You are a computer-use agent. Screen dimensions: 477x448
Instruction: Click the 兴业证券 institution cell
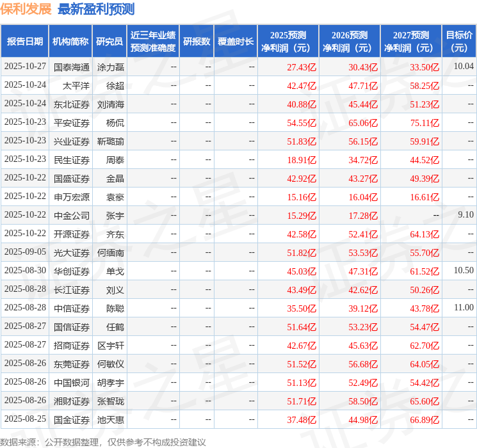pyautogui.click(x=72, y=141)
